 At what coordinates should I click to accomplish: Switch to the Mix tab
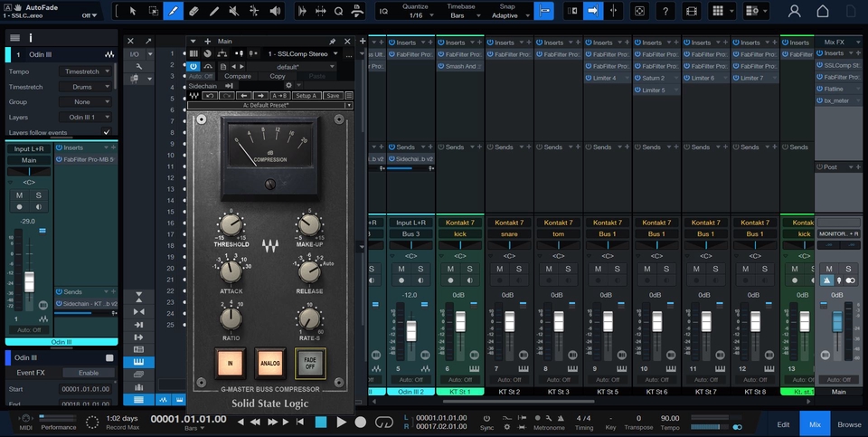tap(815, 424)
